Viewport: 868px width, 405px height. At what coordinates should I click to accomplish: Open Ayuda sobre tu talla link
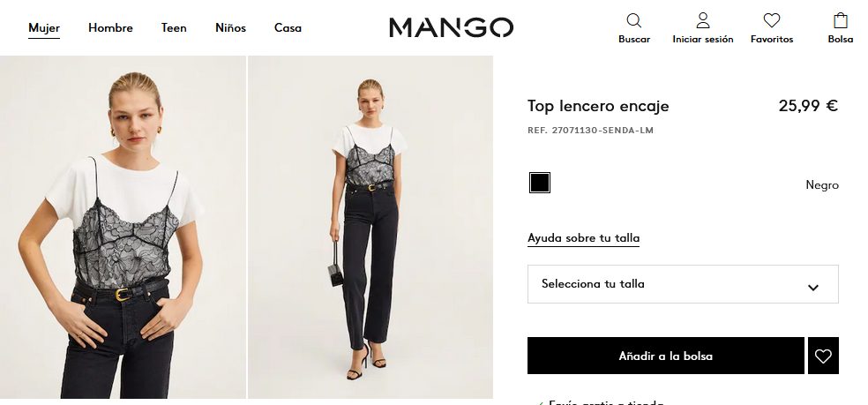[x=583, y=238]
